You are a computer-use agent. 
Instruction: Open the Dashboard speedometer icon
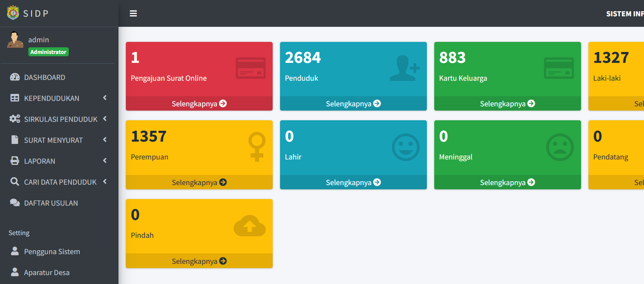click(15, 77)
